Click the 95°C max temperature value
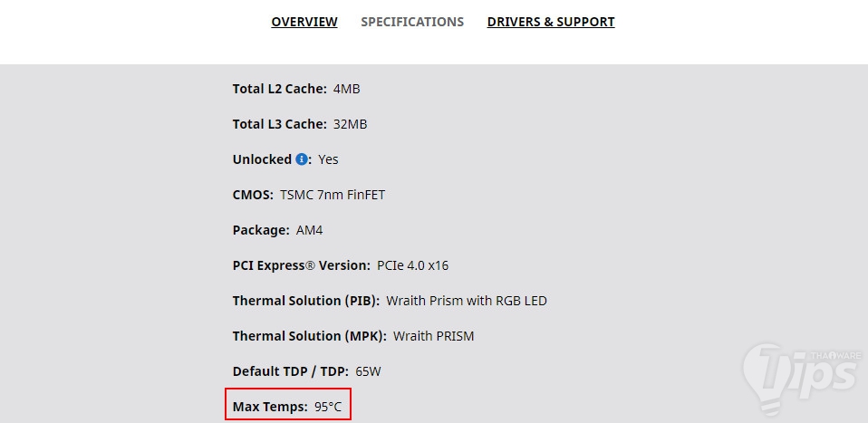 (x=328, y=407)
